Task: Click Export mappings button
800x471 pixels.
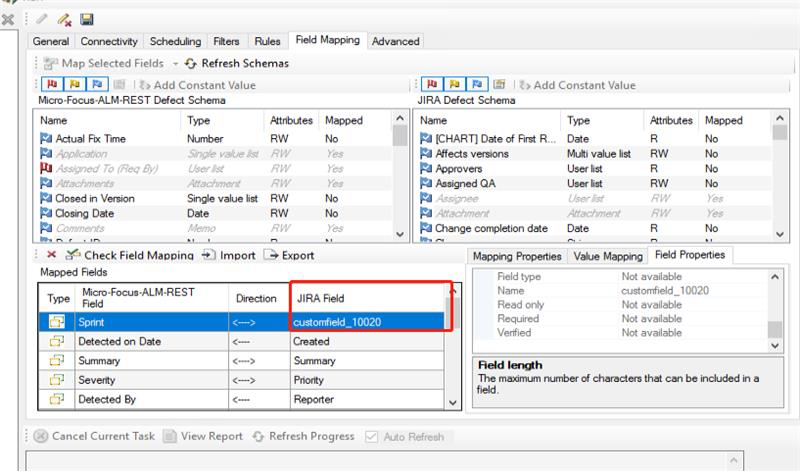Action: (289, 255)
